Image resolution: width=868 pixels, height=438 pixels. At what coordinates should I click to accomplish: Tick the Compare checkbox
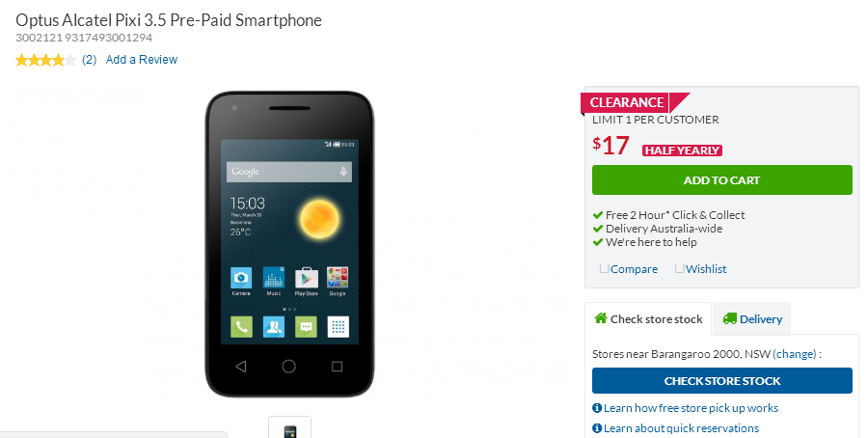605,268
